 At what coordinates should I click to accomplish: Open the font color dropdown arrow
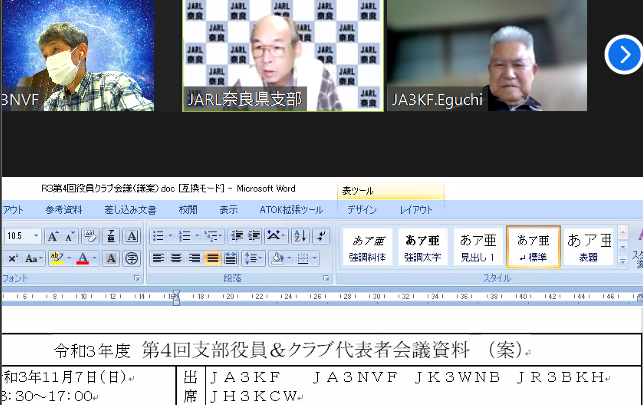pyautogui.click(x=96, y=258)
